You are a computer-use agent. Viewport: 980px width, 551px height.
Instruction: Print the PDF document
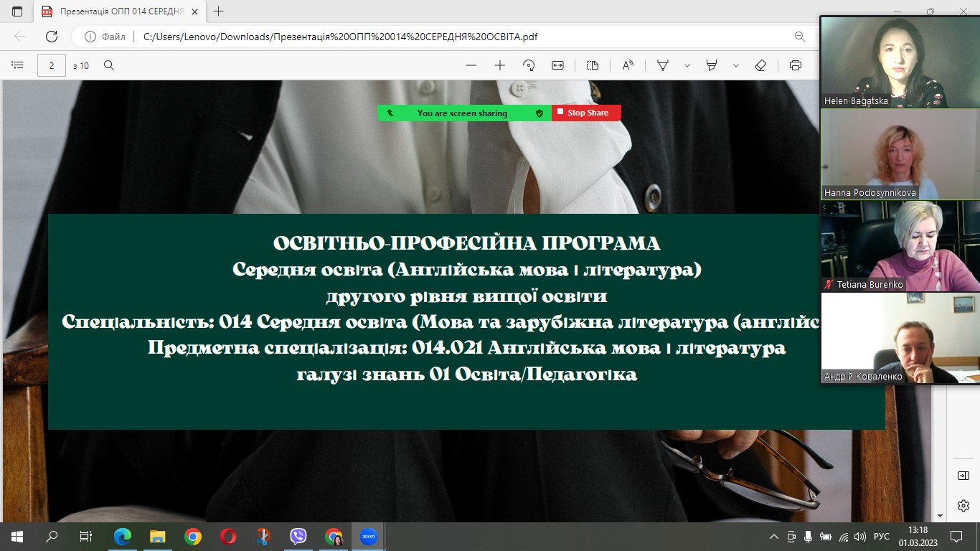click(795, 65)
